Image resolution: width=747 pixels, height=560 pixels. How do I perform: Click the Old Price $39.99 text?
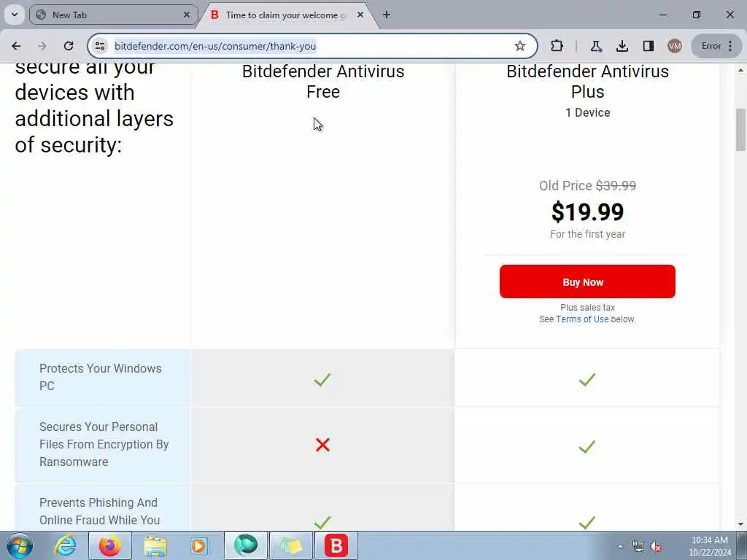(587, 185)
